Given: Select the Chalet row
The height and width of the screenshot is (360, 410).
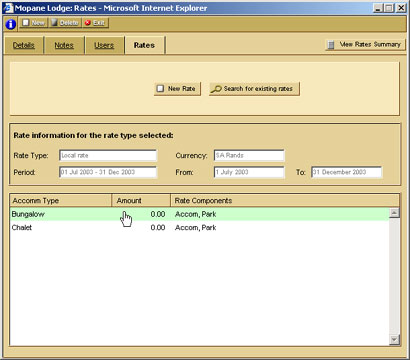Looking at the screenshot, I should [199, 228].
